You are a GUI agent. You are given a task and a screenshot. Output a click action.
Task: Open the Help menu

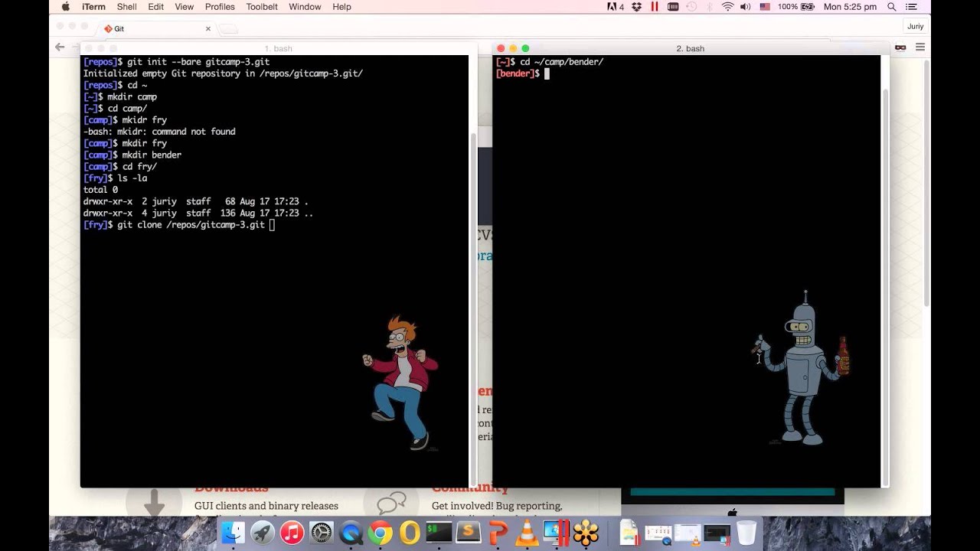coord(341,7)
